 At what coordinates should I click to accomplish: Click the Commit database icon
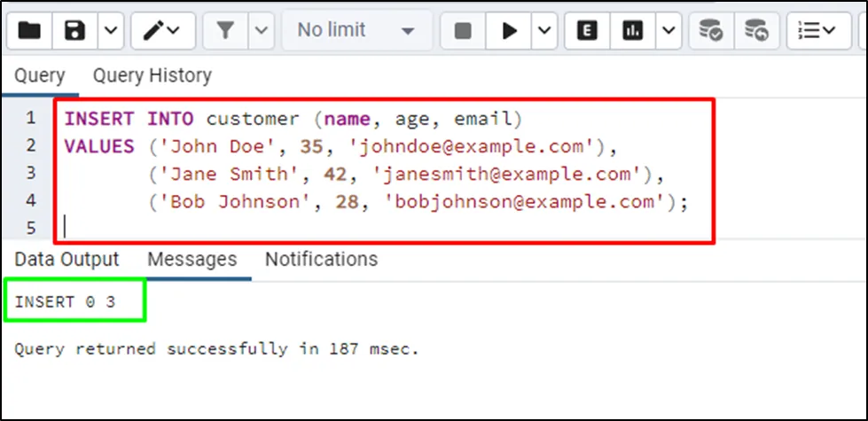pyautogui.click(x=710, y=30)
